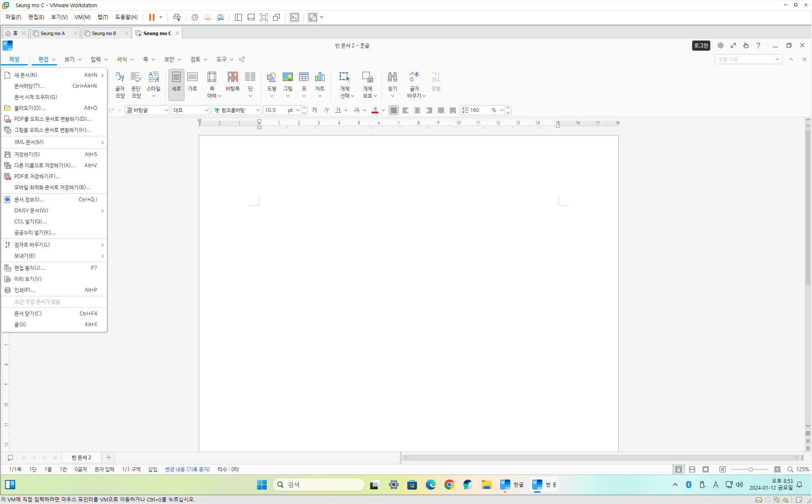
Task: Choose 인쇄(P) from the file menu
Action: (25, 290)
